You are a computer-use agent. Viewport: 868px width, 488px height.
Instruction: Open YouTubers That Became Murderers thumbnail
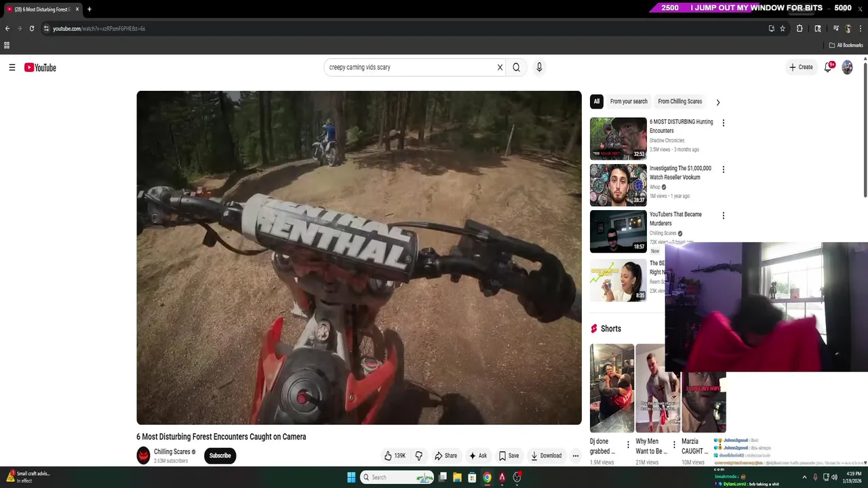click(618, 231)
